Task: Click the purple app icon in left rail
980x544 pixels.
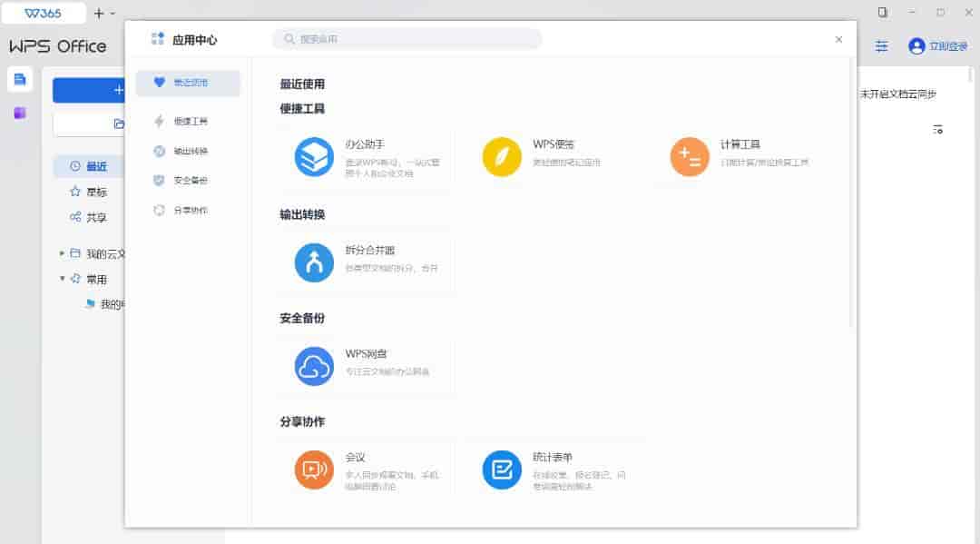Action: [x=20, y=113]
